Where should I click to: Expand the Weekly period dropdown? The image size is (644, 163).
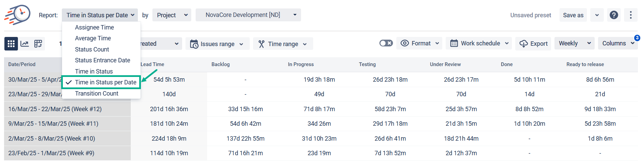pyautogui.click(x=574, y=43)
